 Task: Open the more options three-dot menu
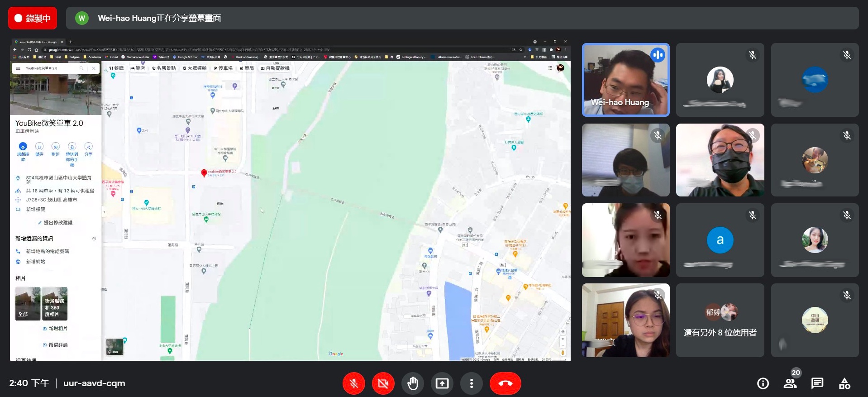471,383
